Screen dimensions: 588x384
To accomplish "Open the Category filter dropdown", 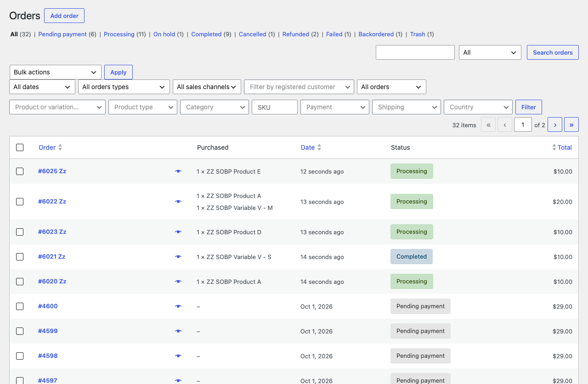I will point(215,107).
